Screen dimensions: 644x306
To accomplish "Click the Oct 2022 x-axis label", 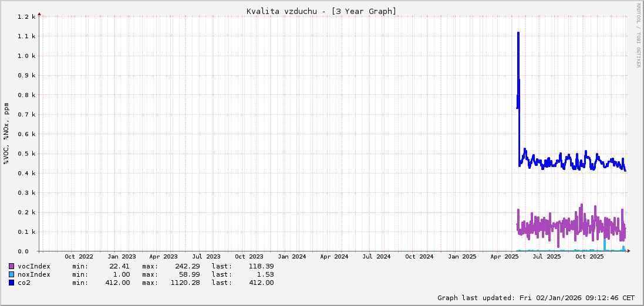I will pos(79,257).
